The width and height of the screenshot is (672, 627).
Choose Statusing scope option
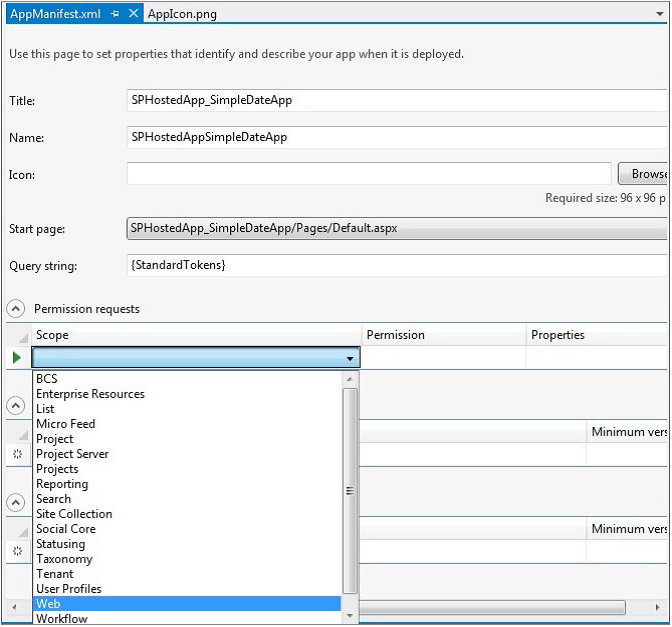click(187, 544)
